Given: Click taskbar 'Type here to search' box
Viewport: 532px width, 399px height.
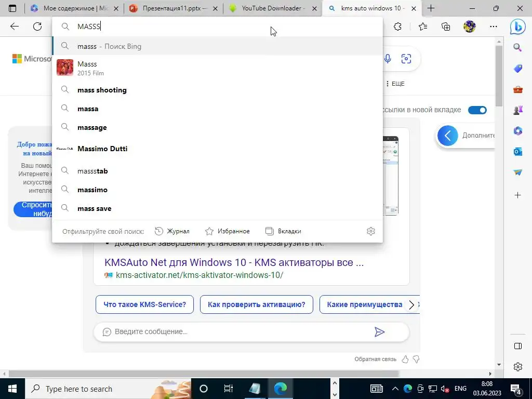Looking at the screenshot, I should pyautogui.click(x=108, y=389).
